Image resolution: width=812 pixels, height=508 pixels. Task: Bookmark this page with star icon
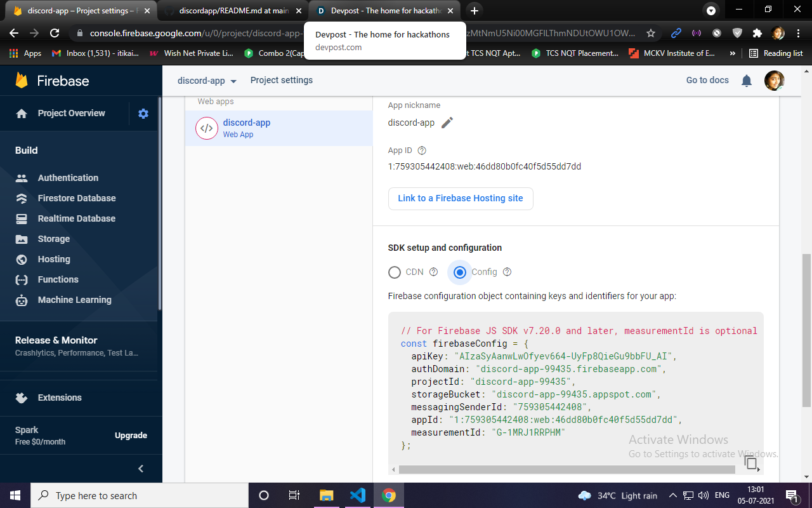[x=651, y=33]
